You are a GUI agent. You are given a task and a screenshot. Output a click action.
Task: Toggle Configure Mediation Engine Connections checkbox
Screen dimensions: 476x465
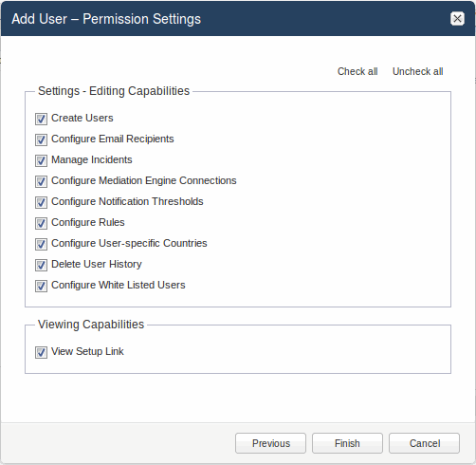[x=41, y=181]
